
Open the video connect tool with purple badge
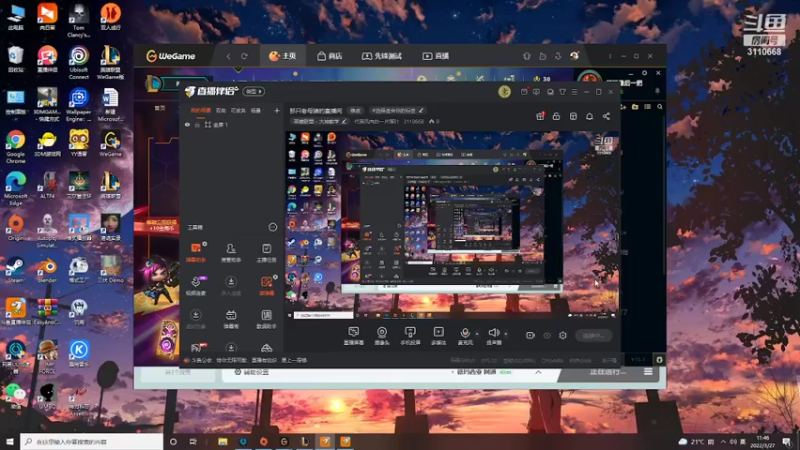point(196,285)
